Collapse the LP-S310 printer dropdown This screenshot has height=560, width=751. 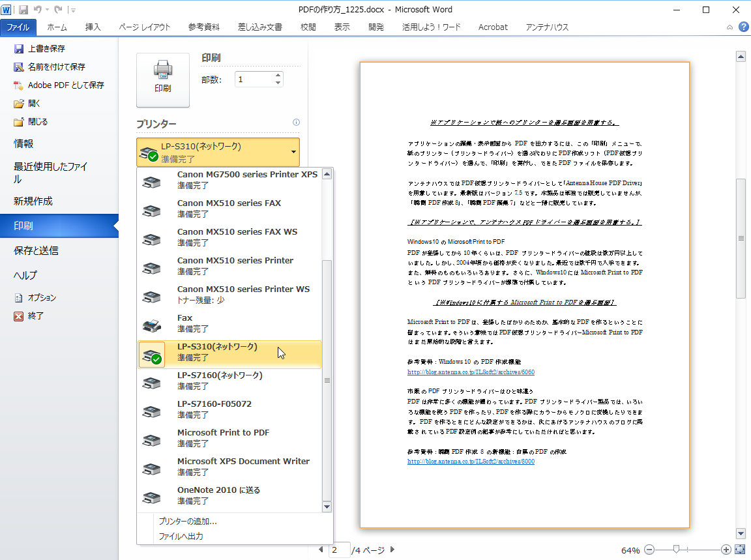(294, 153)
